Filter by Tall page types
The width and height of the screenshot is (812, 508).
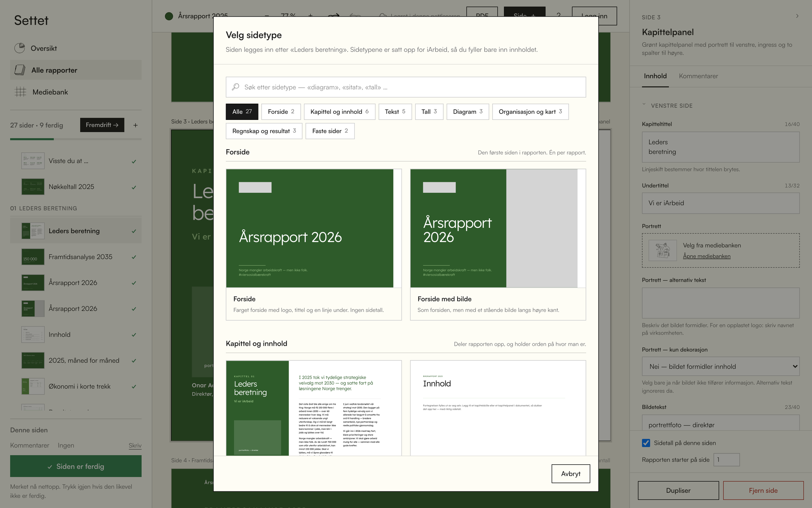[429, 112]
